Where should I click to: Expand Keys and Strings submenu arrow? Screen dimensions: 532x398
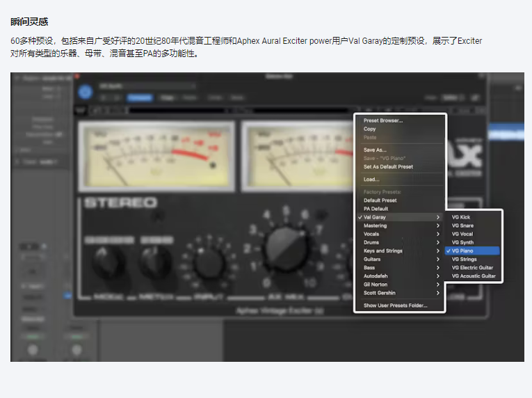pos(438,250)
